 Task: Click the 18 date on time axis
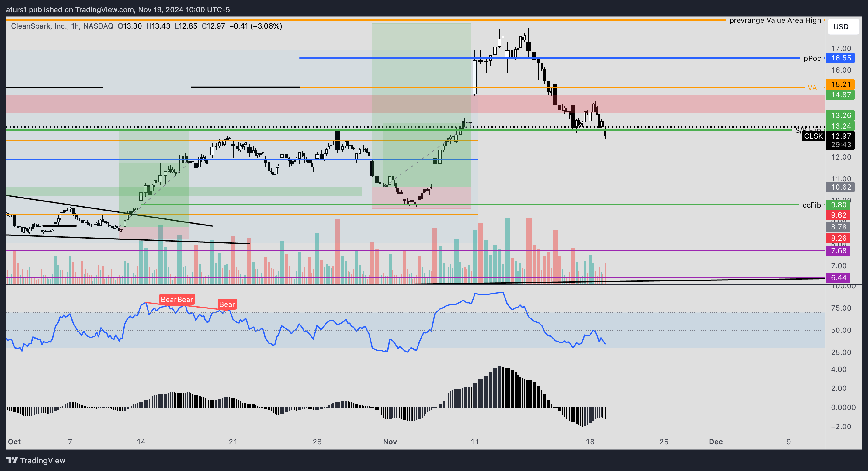coord(590,442)
